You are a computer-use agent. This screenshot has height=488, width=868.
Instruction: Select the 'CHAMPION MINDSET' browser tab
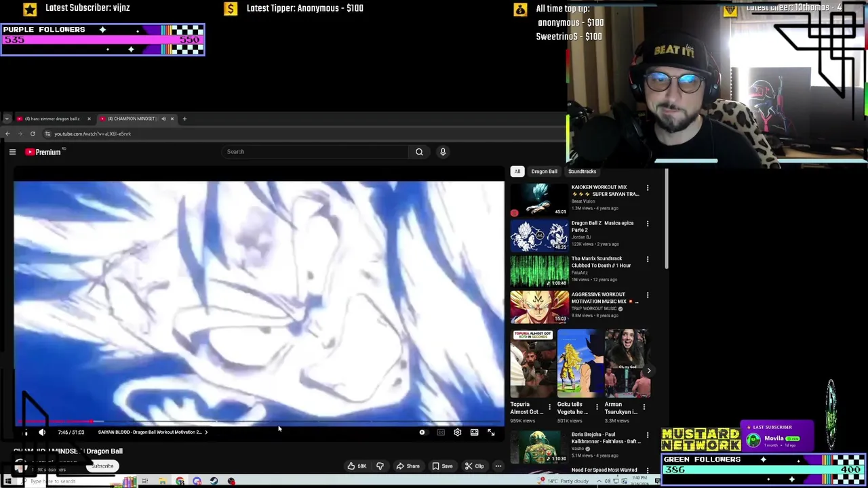pyautogui.click(x=132, y=119)
